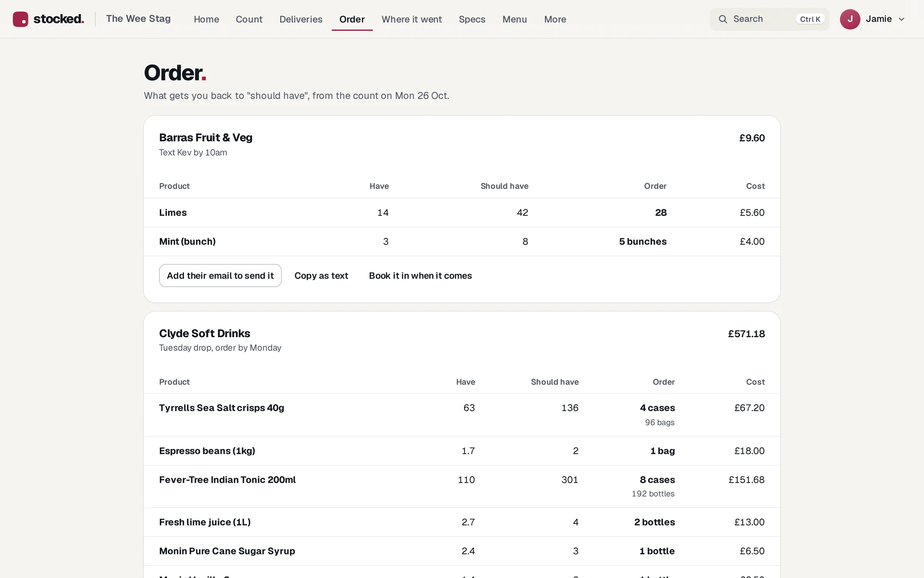Click the Ctrl K shortcut badge
Screen dimensions: 924x578
810,19
